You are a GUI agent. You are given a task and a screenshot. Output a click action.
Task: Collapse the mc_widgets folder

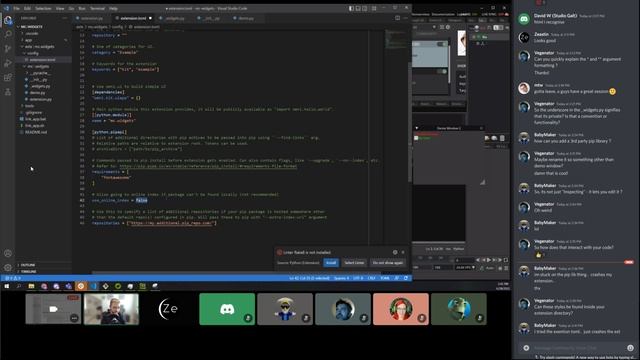(x=38, y=66)
